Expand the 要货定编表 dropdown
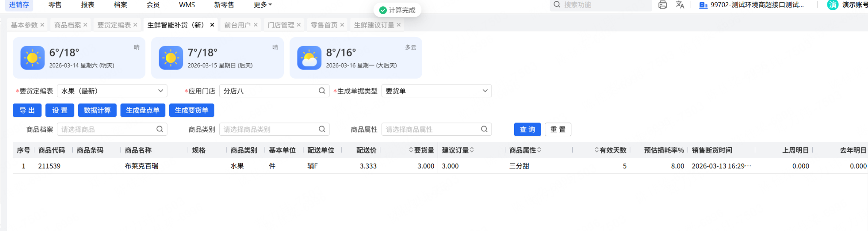The image size is (868, 231). 160,91
